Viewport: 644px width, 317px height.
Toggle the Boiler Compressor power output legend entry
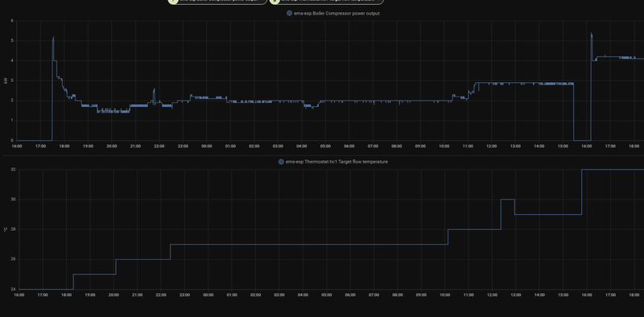(333, 13)
